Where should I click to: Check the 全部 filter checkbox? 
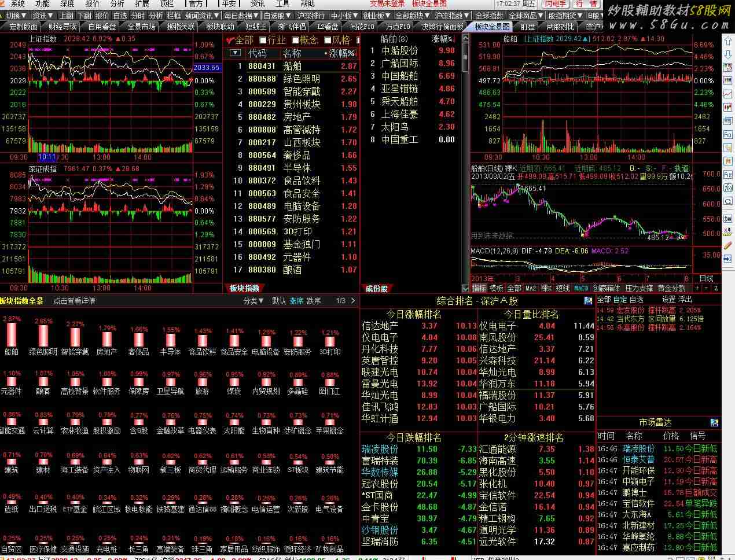pos(230,40)
